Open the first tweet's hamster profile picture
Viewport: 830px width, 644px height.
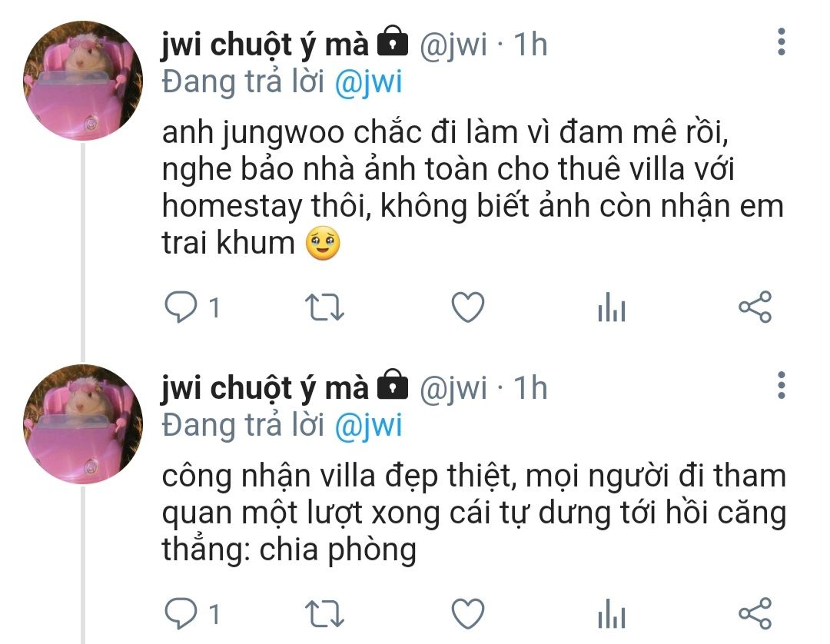(83, 81)
